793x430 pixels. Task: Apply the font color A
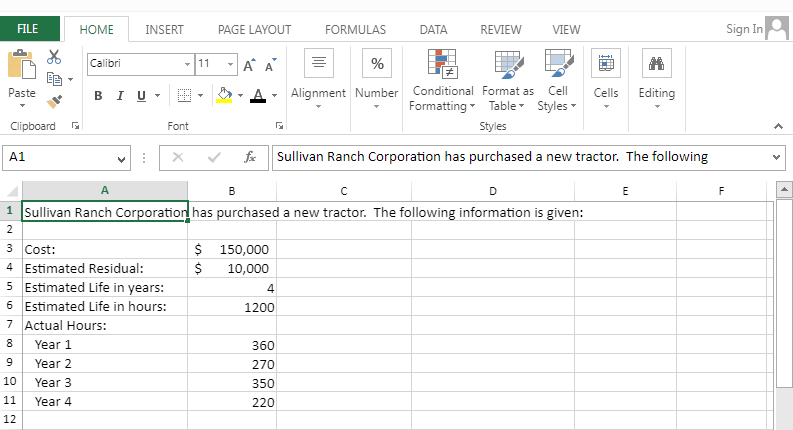[258, 95]
